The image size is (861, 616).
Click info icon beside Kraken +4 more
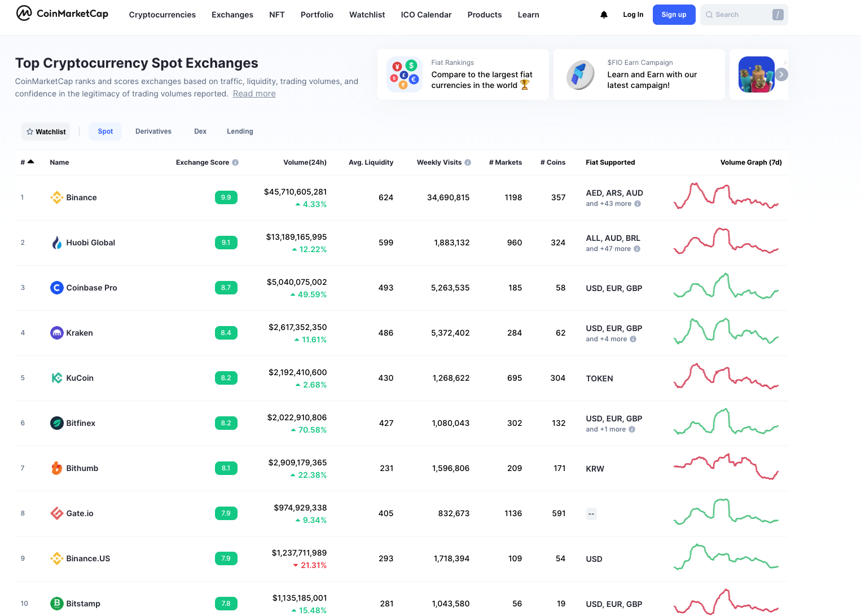coord(633,339)
